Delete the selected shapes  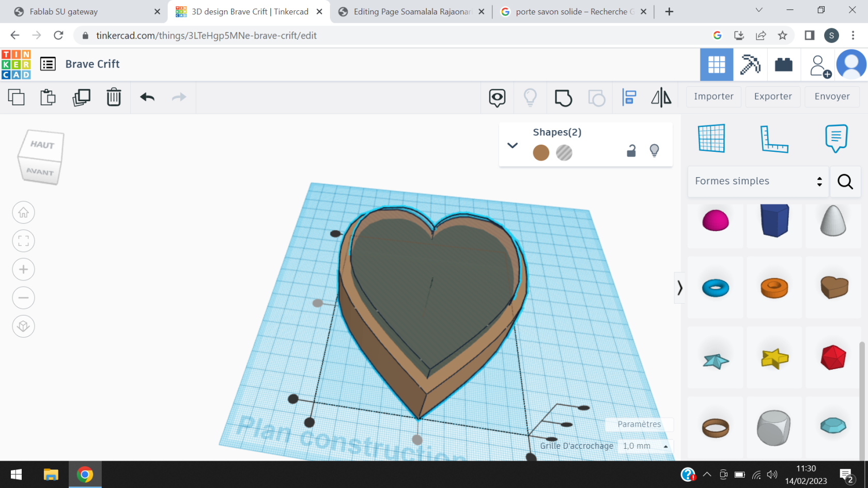click(x=114, y=97)
